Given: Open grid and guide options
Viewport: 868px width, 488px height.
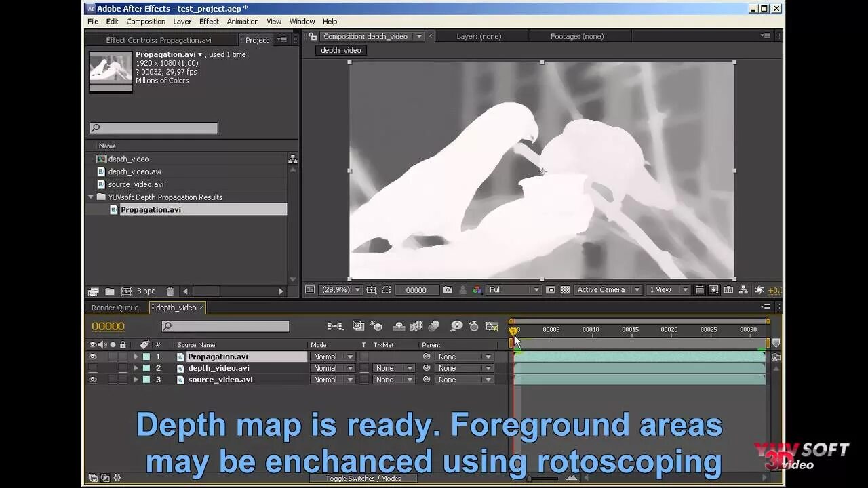Looking at the screenshot, I should click(x=371, y=289).
